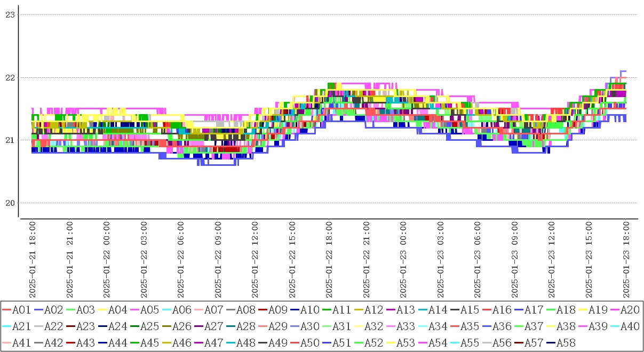Select the A41 legend item
This screenshot has width=644, height=352.
tap(21, 342)
